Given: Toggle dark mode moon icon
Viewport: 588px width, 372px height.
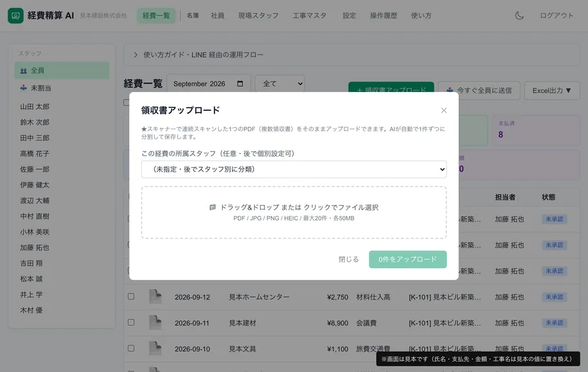Looking at the screenshot, I should [519, 16].
